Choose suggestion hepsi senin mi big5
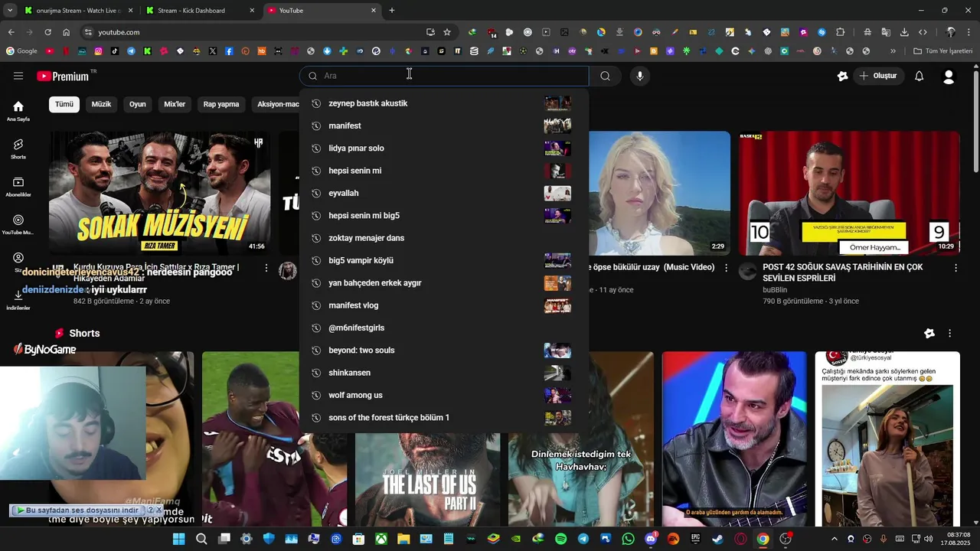The image size is (980, 551). pyautogui.click(x=444, y=216)
